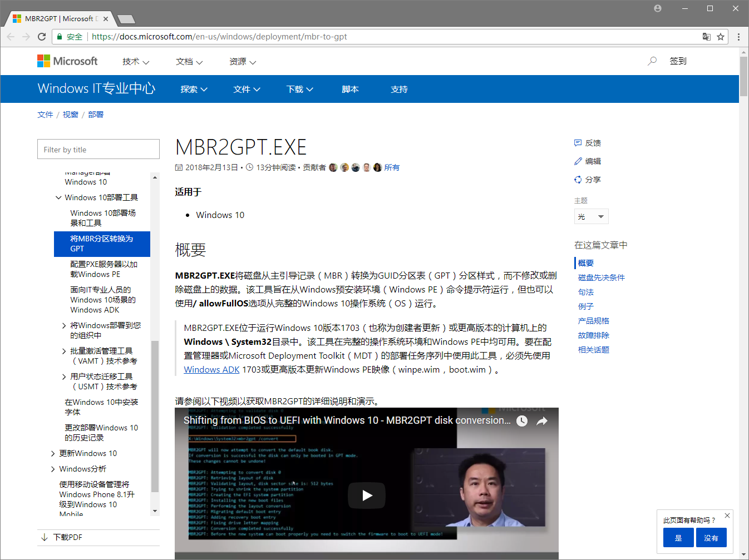Screen dimensions: 749x560
Task: Click the video share arrow icon
Action: click(x=542, y=421)
